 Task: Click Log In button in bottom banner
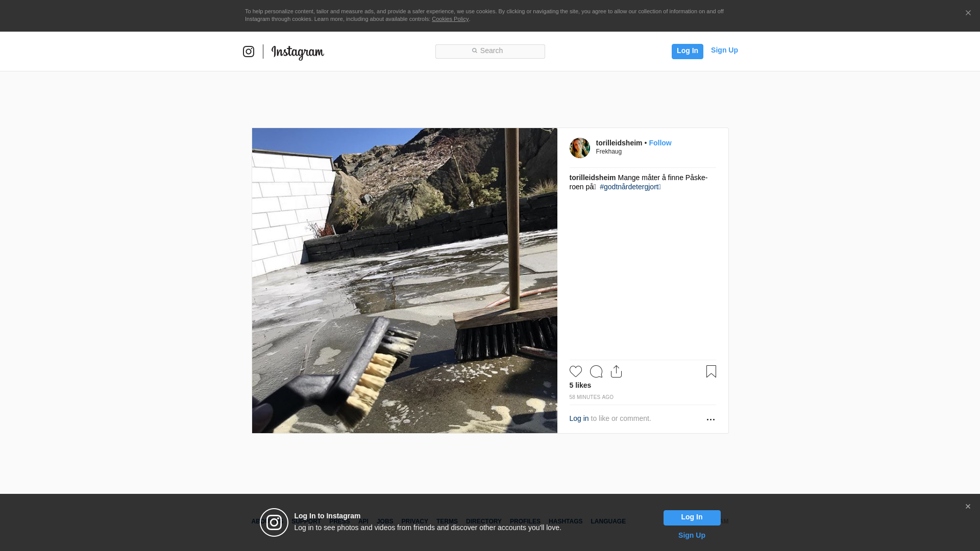(692, 518)
